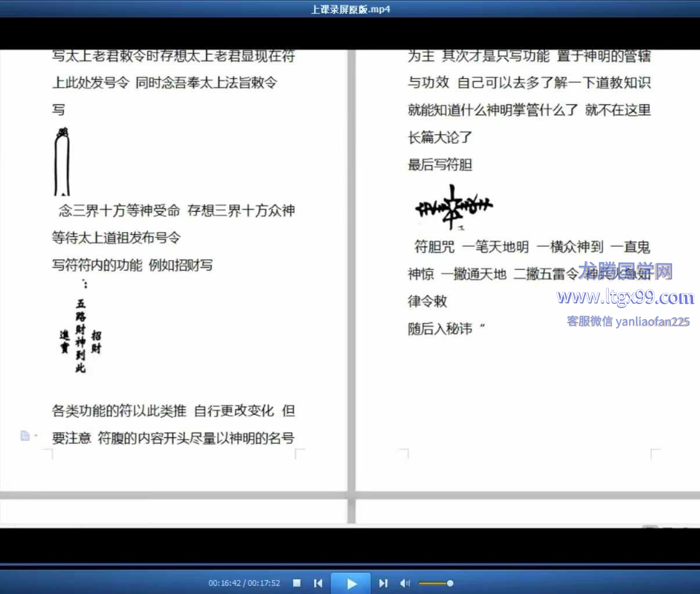Viewport: 700px width, 594px height.
Task: Click the 上课录屏原版.mp4 title text
Action: tap(350, 9)
